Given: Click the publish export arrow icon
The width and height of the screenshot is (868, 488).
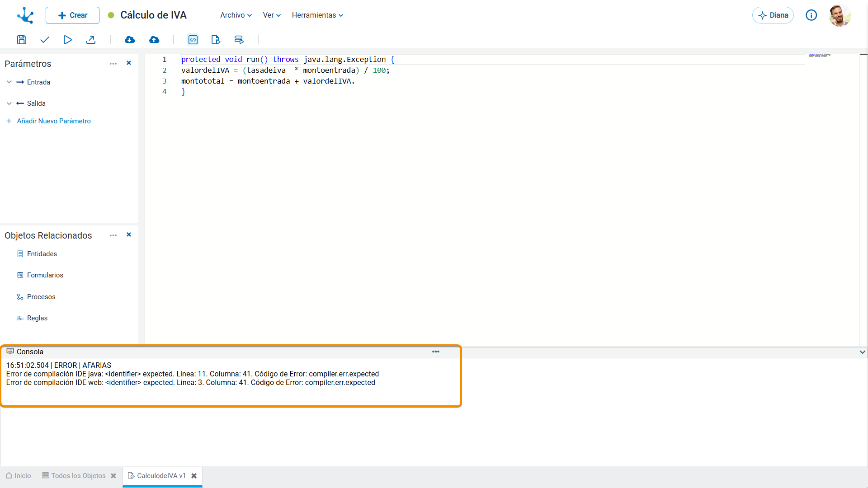Looking at the screenshot, I should point(91,40).
